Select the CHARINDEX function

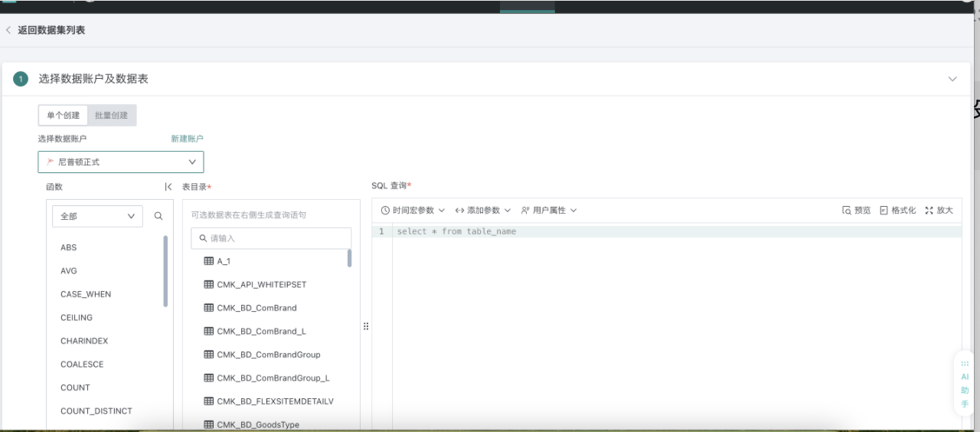84,341
